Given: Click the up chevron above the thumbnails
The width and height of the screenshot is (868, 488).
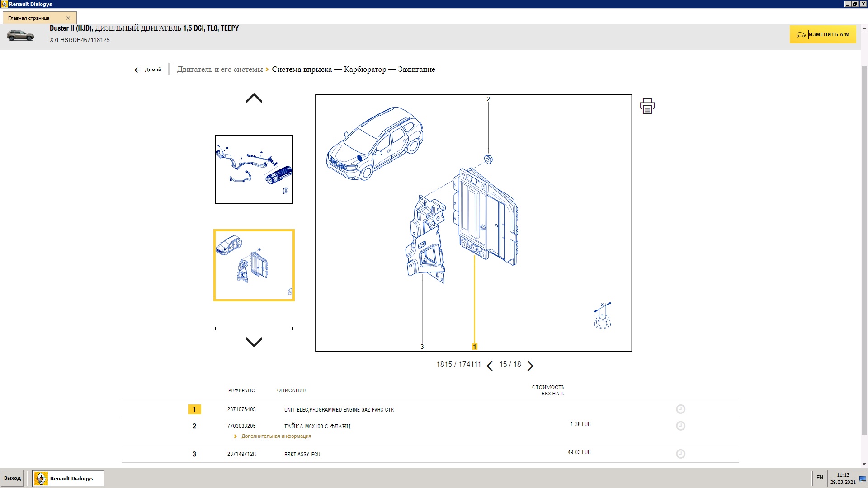Looking at the screenshot, I should pos(254,98).
